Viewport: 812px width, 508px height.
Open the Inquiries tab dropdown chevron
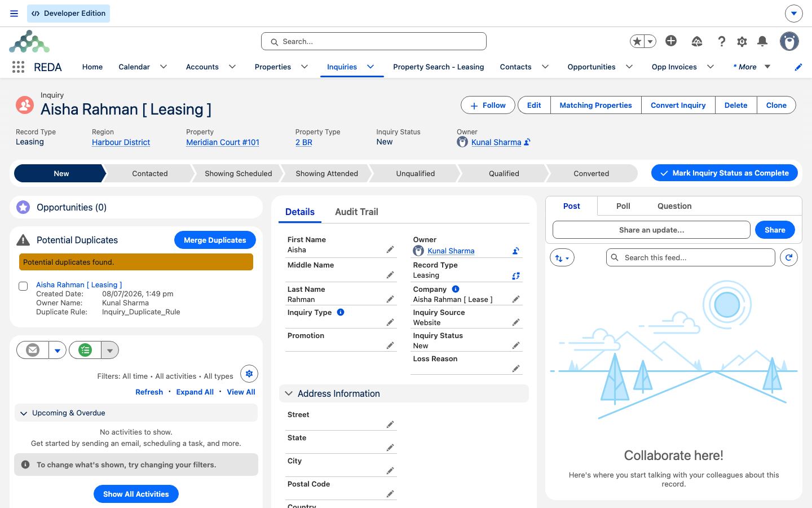pos(370,67)
